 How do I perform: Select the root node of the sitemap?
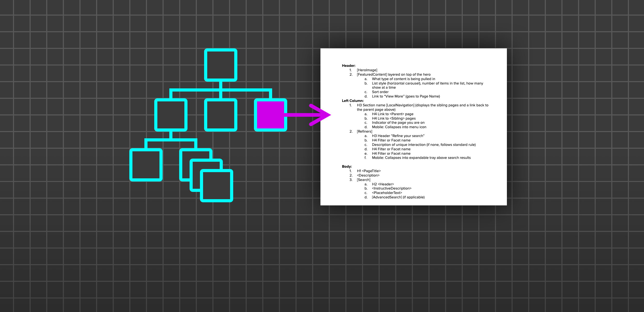[x=221, y=65]
